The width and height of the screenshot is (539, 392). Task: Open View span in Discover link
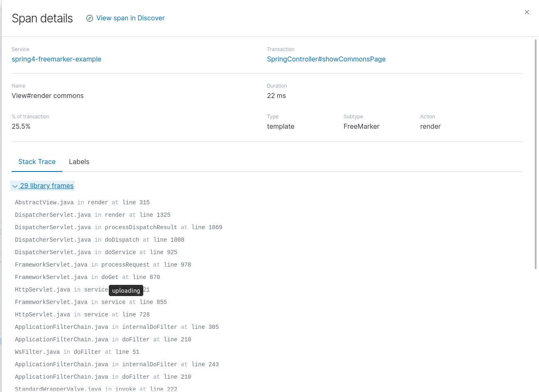(x=130, y=18)
